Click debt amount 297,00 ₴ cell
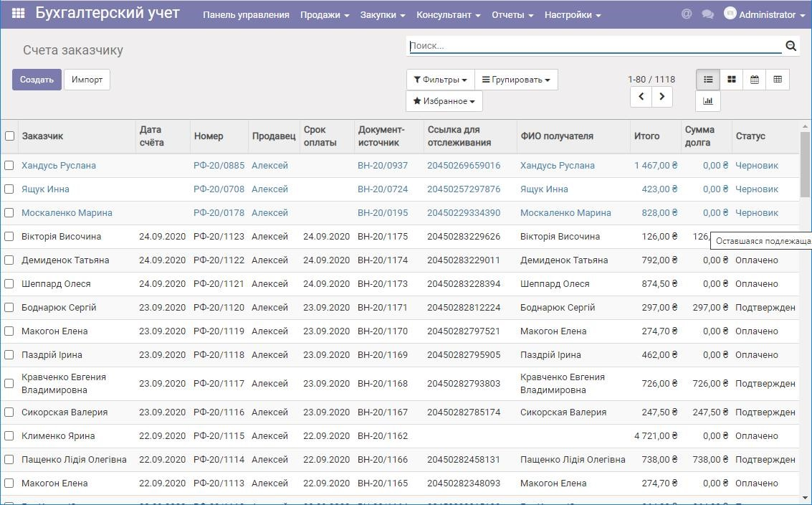Image resolution: width=812 pixels, height=505 pixels. [710, 308]
